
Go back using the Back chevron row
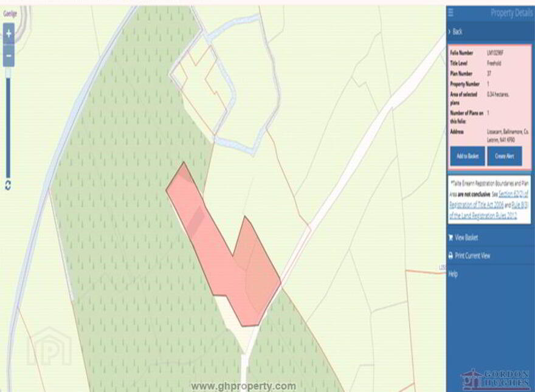tap(490, 32)
